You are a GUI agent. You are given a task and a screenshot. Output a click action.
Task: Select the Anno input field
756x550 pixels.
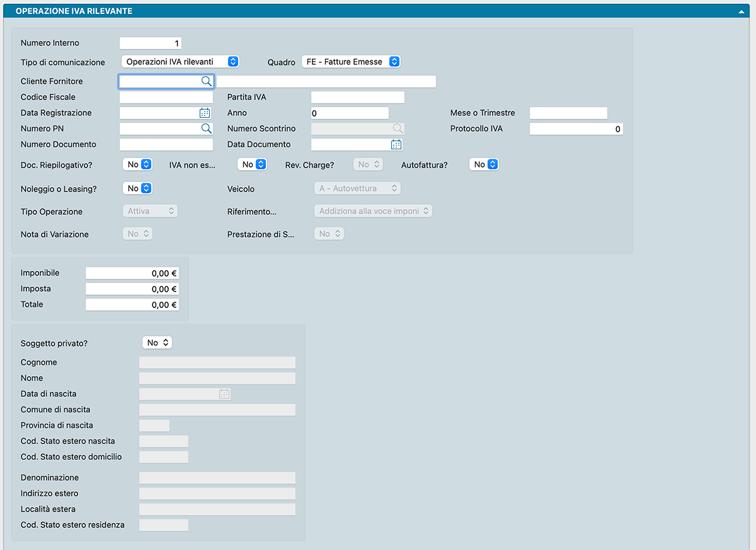click(350, 113)
